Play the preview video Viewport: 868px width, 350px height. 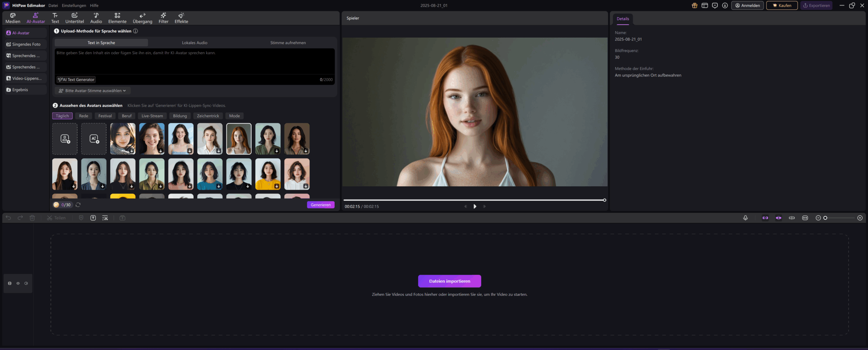click(475, 206)
